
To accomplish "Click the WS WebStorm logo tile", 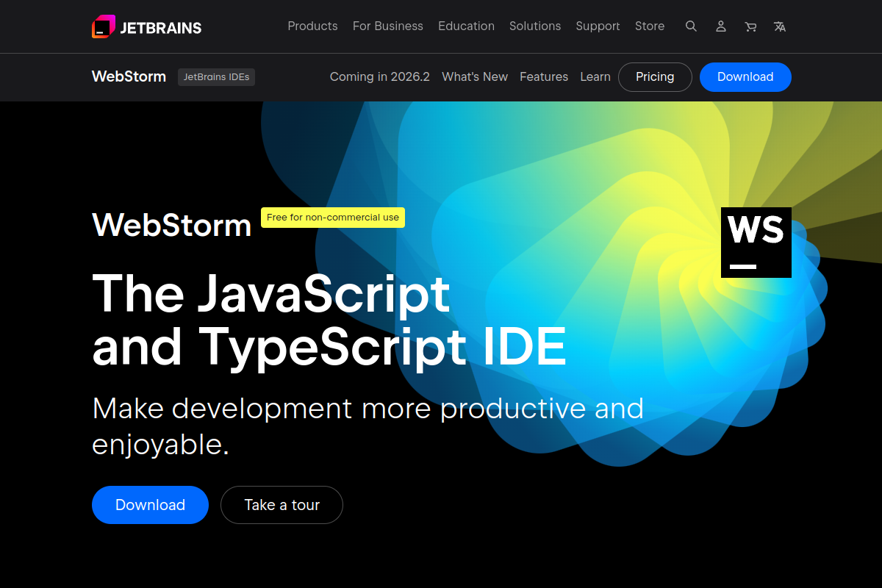I will click(x=756, y=243).
